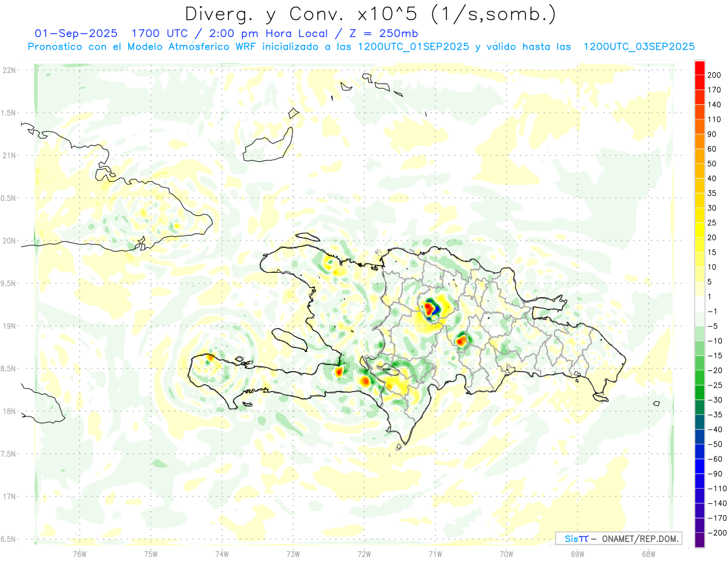The height and width of the screenshot is (562, 728).
Task: Click the 21N latitude label
Action: click(10, 155)
